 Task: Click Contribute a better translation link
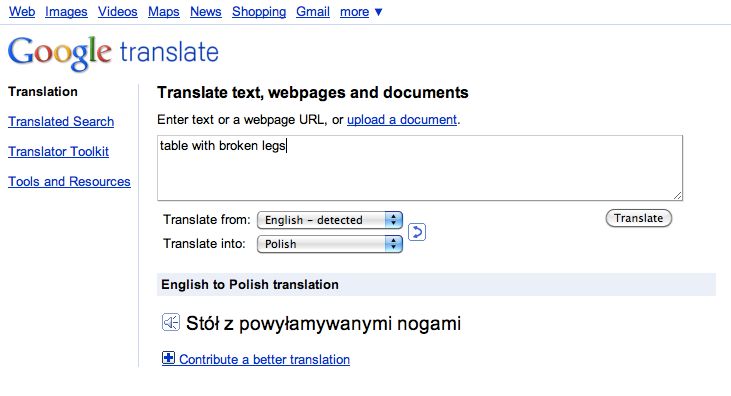[x=264, y=360]
